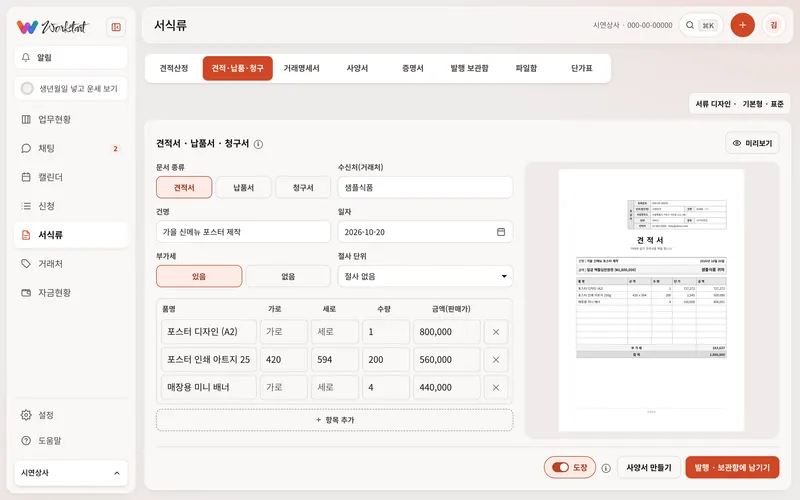Open 신청 in sidebar
Viewport: 800px width, 500px height.
coord(71,206)
